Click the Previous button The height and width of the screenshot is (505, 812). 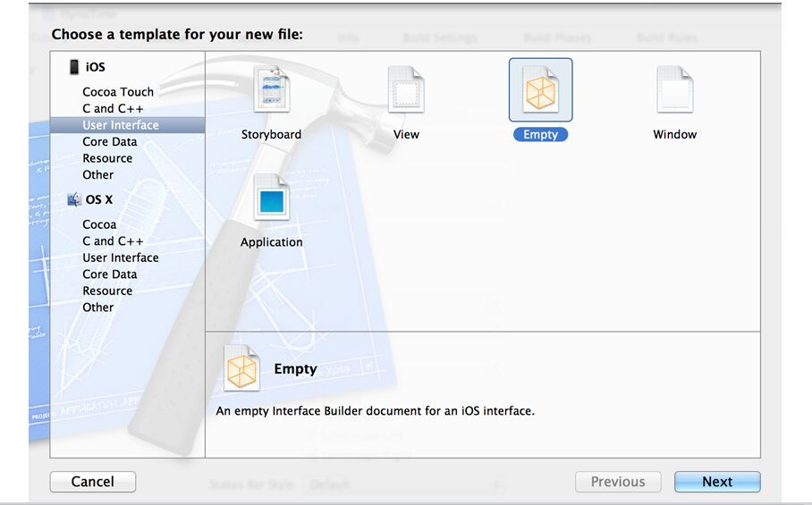point(618,481)
